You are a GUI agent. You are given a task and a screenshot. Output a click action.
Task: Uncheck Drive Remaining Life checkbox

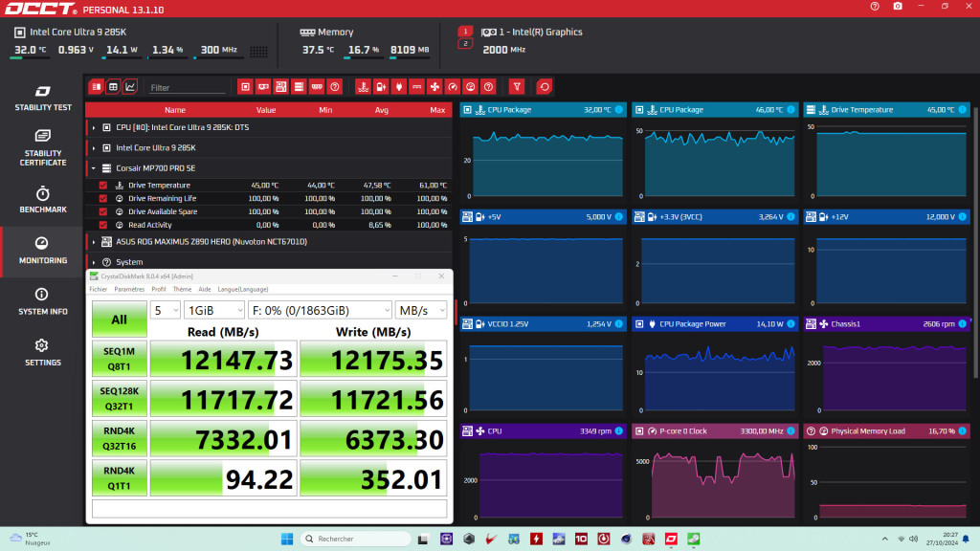coord(103,199)
